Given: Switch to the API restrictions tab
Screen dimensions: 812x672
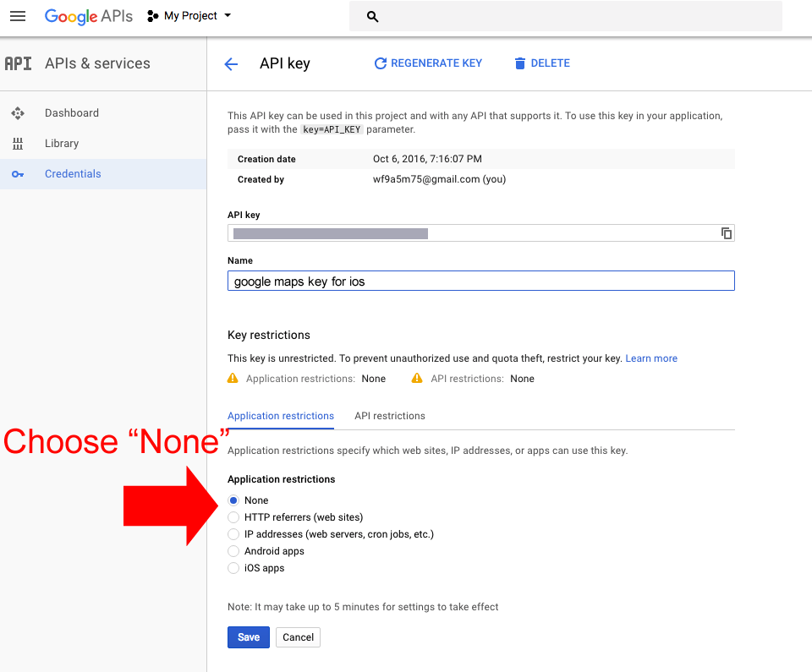Looking at the screenshot, I should pos(390,416).
